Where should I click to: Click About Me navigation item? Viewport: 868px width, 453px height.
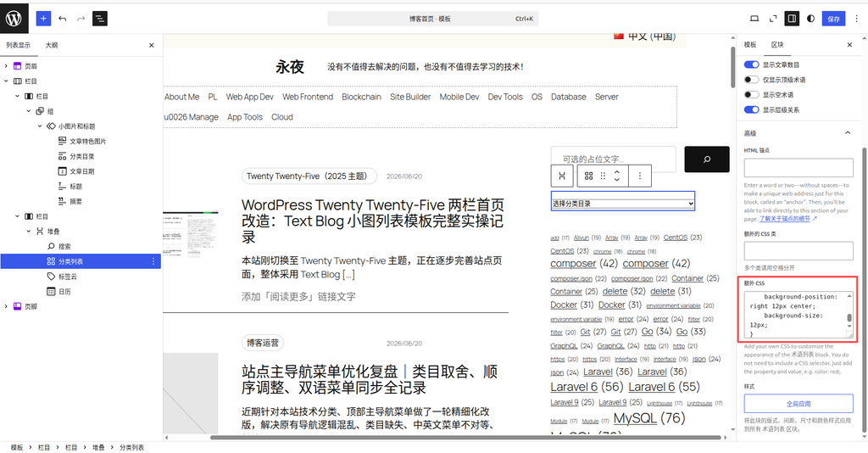181,97
